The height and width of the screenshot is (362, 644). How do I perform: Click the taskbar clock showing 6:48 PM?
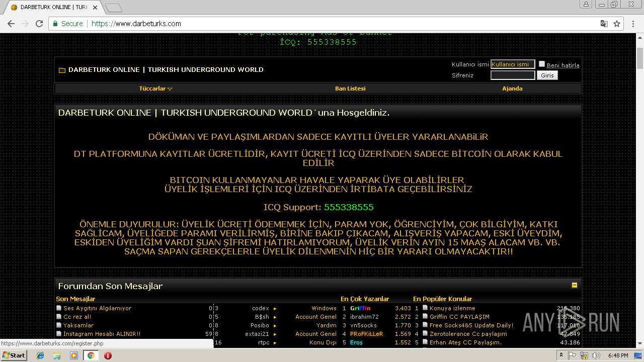(618, 355)
